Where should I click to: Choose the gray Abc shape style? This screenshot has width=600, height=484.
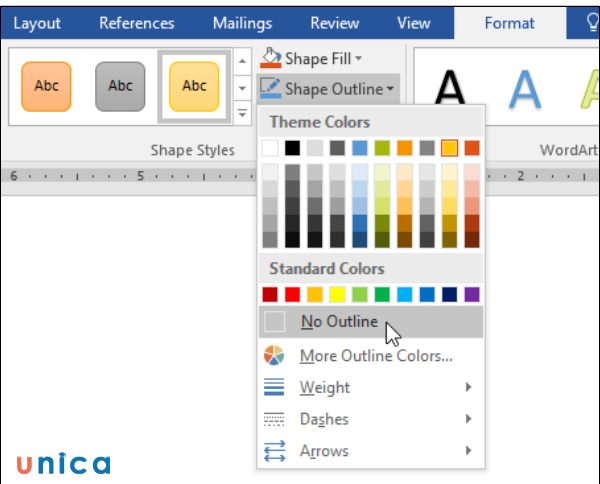point(120,86)
